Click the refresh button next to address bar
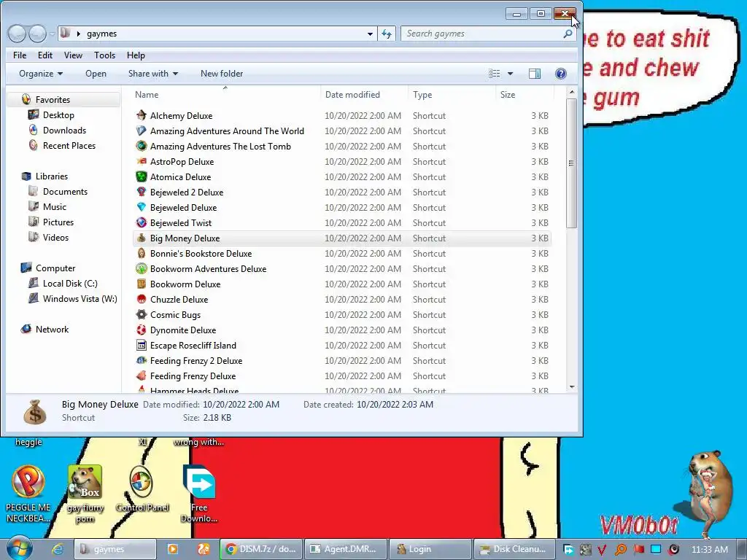This screenshot has width=747, height=560. [387, 34]
